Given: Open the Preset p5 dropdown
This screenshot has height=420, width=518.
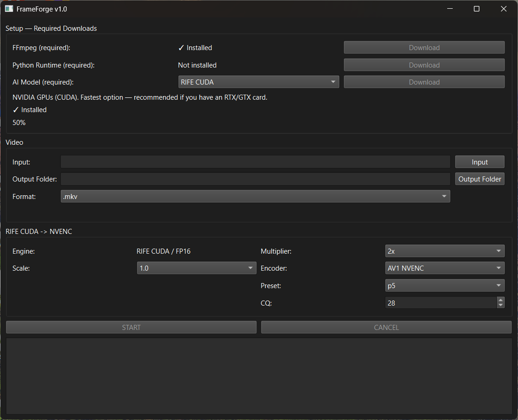Looking at the screenshot, I should (444, 286).
